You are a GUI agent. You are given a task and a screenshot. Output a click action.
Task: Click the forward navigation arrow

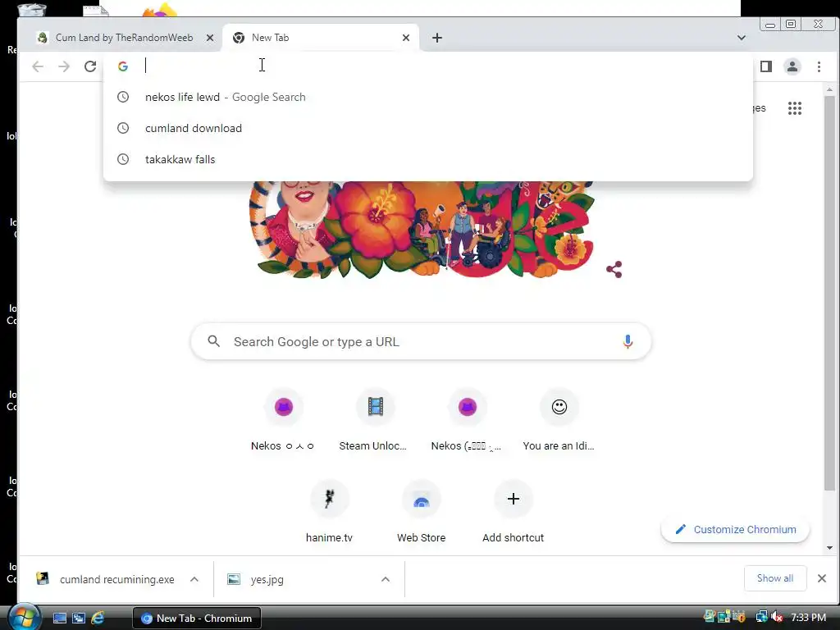pos(64,66)
